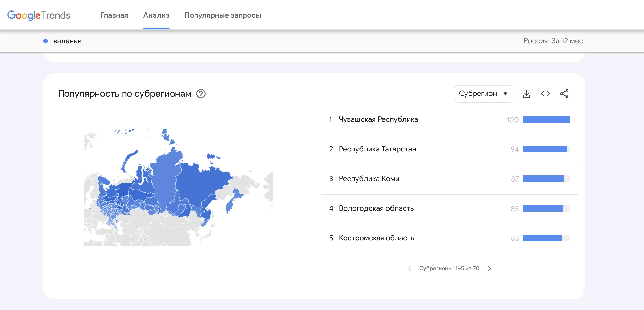Open the help question mark icon
644x310 pixels.
(x=201, y=94)
